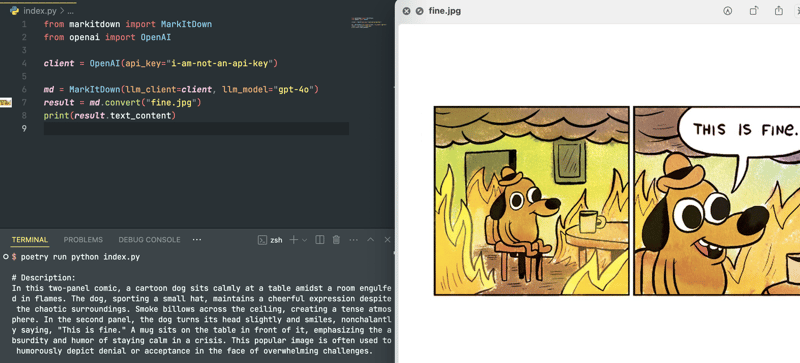Image resolution: width=800 pixels, height=363 pixels.
Task: Share fine.jpg using the share icon
Action: [779, 10]
